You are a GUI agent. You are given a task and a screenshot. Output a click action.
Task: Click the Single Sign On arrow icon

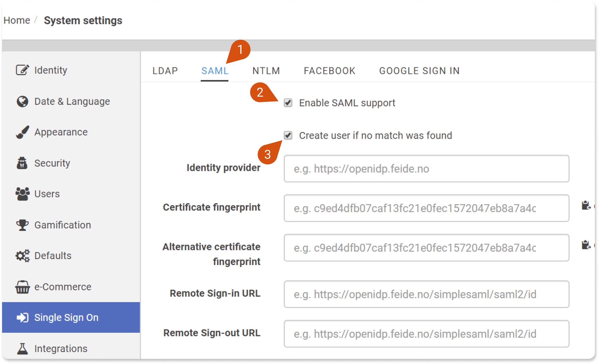(22, 318)
